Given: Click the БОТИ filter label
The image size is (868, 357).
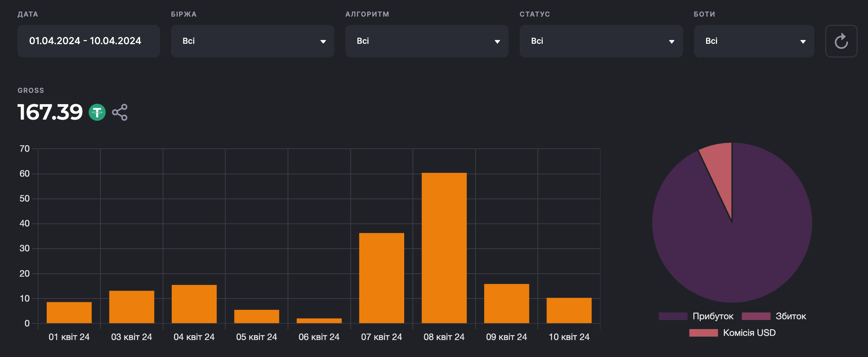Looking at the screenshot, I should point(705,14).
